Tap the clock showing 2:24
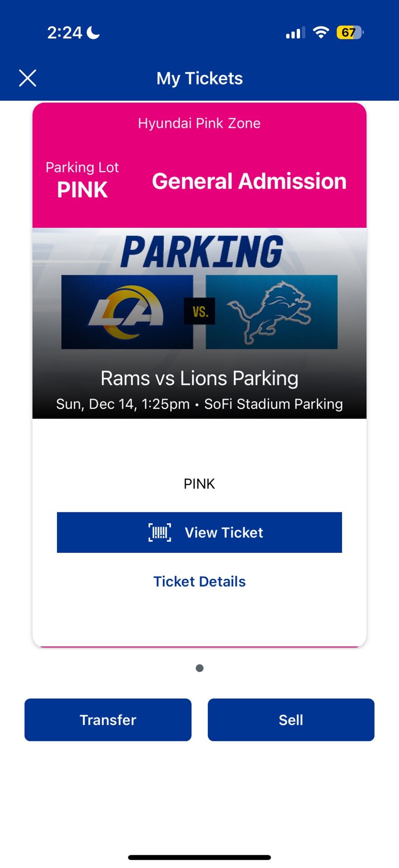 coord(66,32)
